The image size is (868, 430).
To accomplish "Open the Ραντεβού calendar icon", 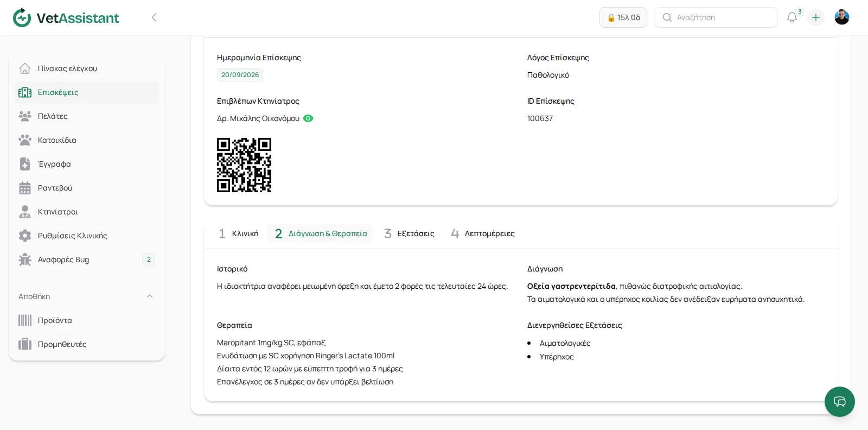I will pos(25,188).
